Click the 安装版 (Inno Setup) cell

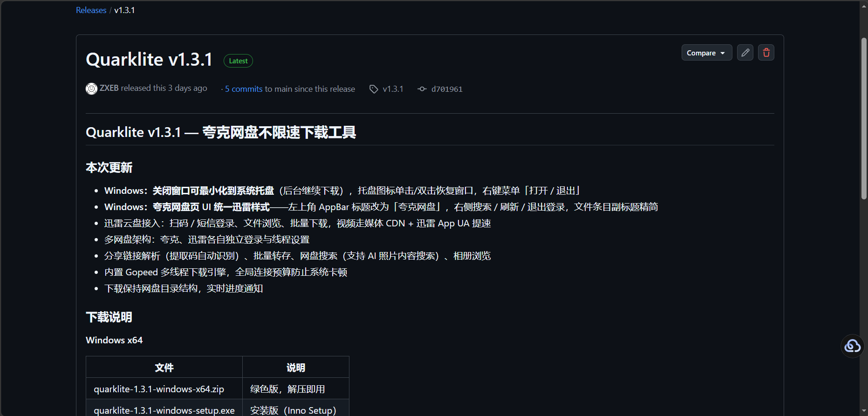(x=296, y=408)
